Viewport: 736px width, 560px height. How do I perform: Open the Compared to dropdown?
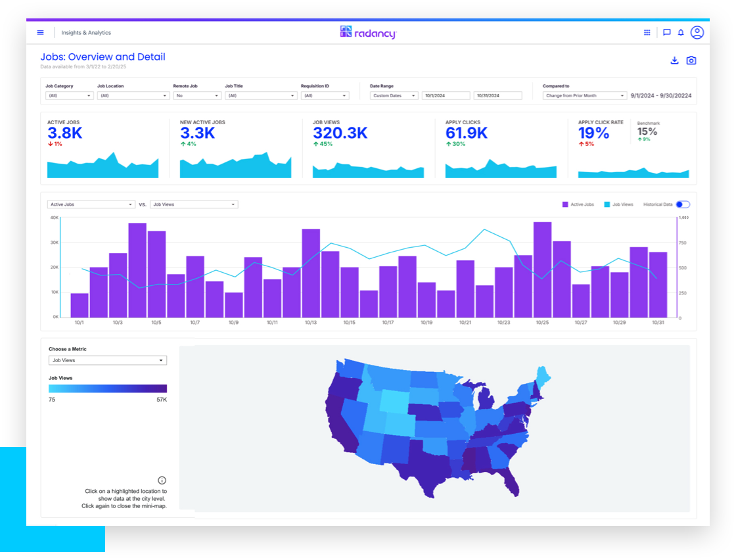(x=585, y=95)
